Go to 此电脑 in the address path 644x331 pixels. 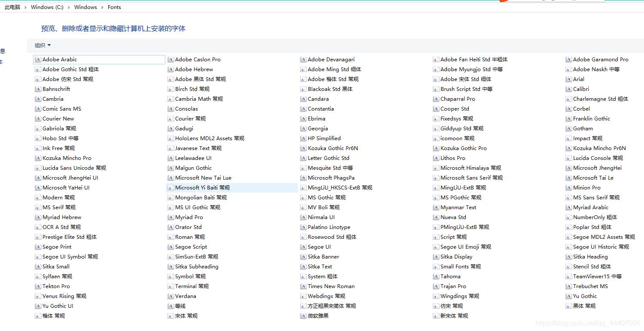(12, 7)
